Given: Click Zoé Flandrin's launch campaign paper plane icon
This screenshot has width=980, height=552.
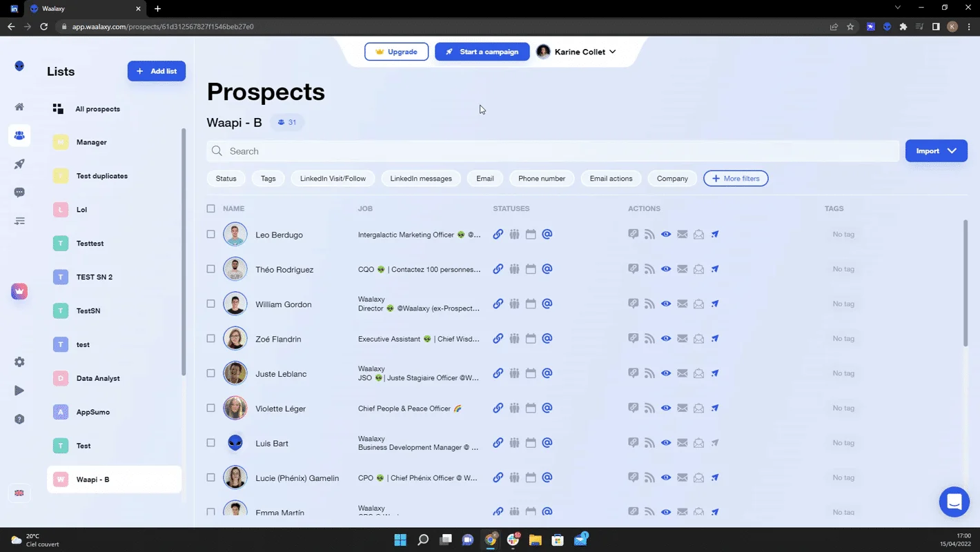Looking at the screenshot, I should [x=715, y=339].
